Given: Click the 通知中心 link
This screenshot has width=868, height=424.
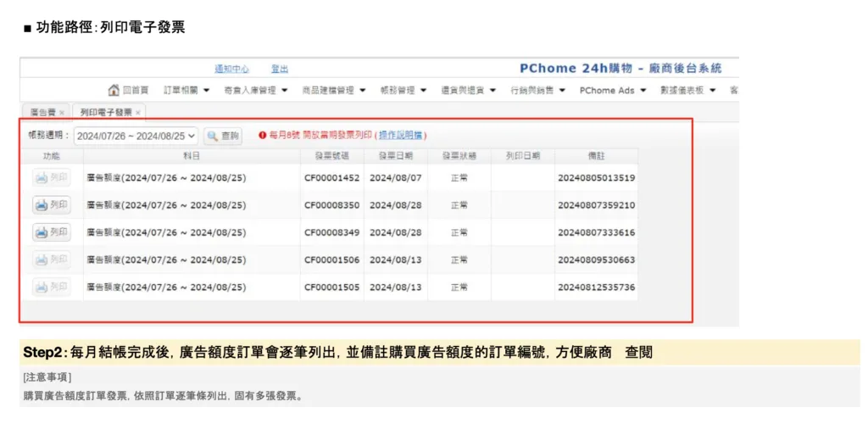Looking at the screenshot, I should tap(231, 69).
